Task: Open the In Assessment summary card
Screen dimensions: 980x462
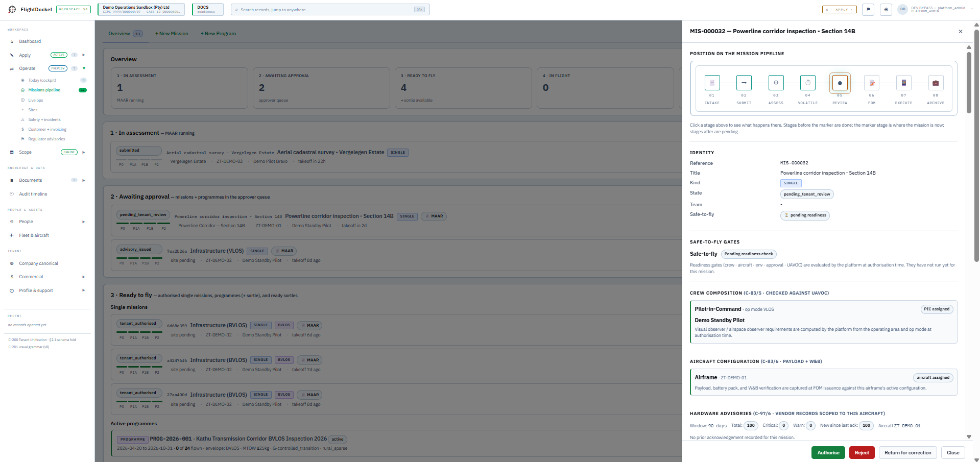Action: tap(179, 88)
